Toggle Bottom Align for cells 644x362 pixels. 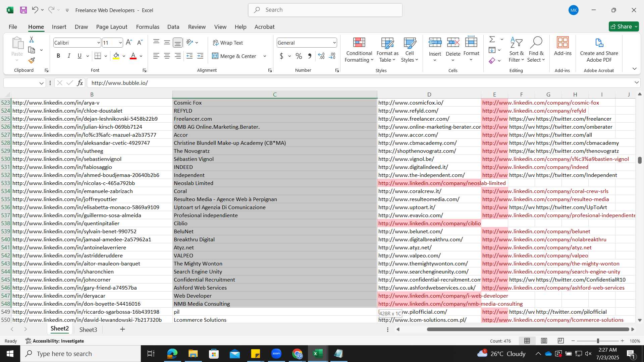(178, 43)
